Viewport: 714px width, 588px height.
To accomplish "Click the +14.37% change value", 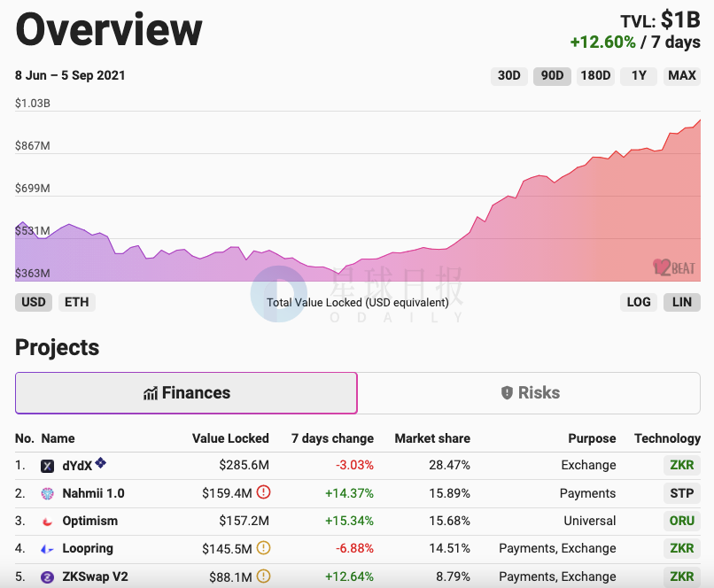I will 349,493.
